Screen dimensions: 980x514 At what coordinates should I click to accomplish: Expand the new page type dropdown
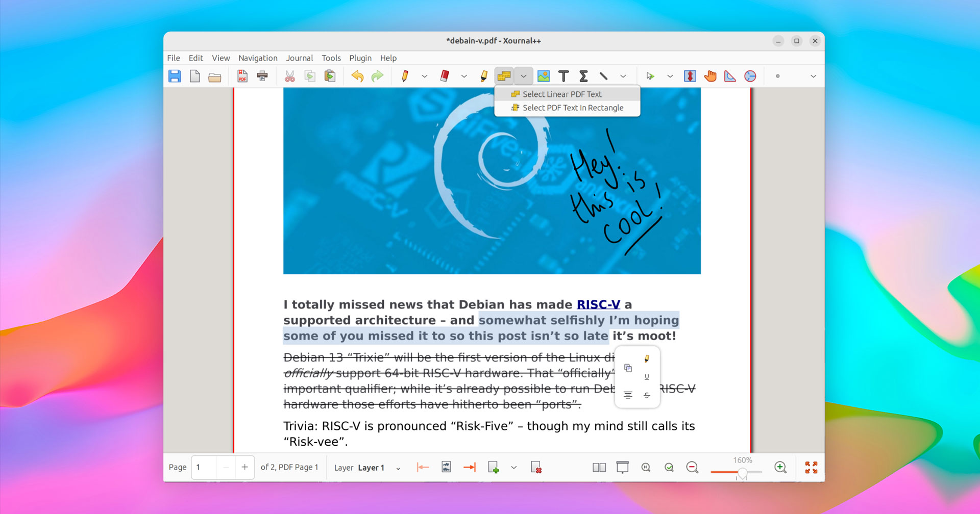pos(514,468)
